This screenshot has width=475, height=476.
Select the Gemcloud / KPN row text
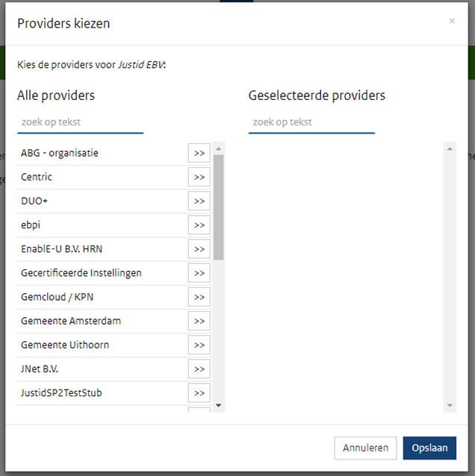(57, 297)
